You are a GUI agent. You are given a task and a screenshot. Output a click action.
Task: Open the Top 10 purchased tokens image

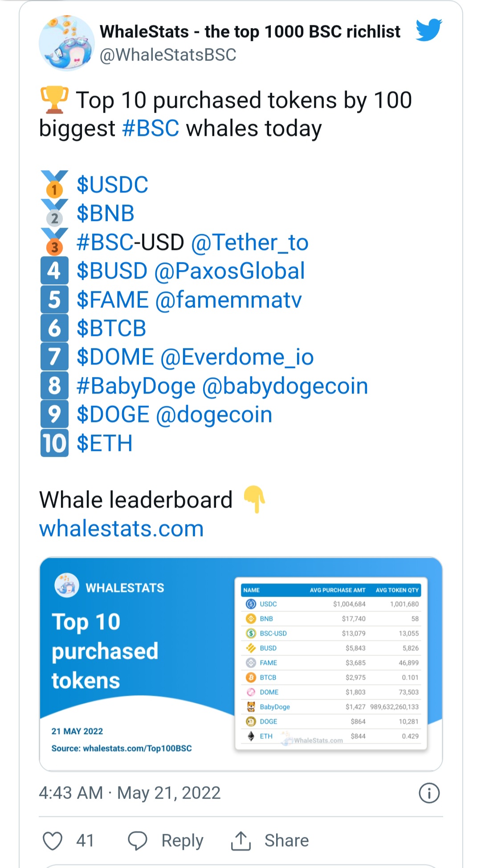[x=241, y=664]
